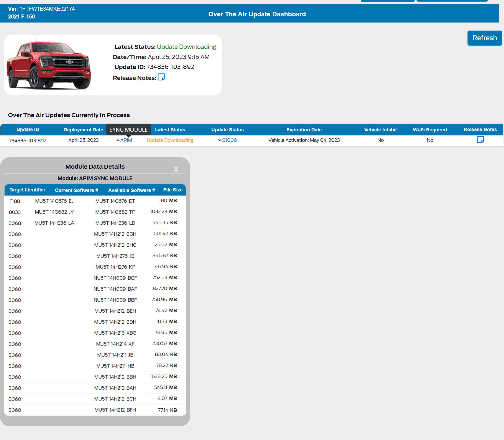Viewport: 504px width, 440px height.
Task: Click available software MU5T-14H212-BHC
Action: [115, 245]
